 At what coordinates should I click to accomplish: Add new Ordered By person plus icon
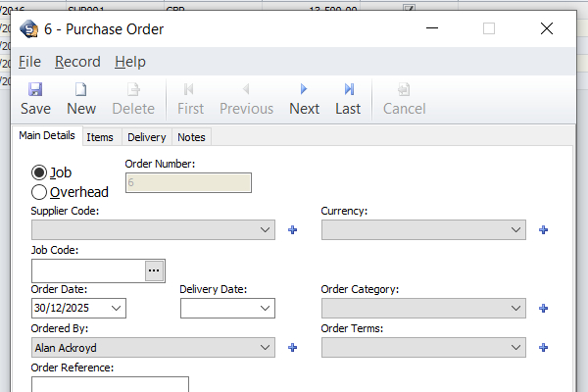pyautogui.click(x=292, y=348)
